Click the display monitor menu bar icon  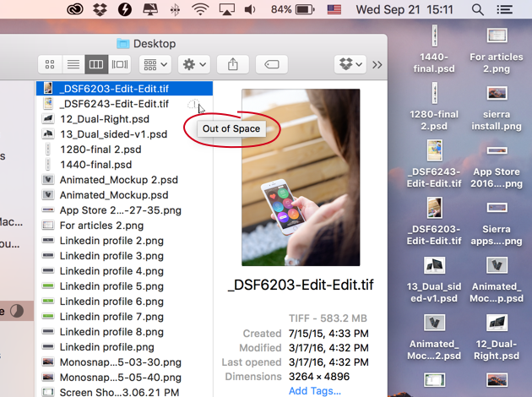[150, 9]
